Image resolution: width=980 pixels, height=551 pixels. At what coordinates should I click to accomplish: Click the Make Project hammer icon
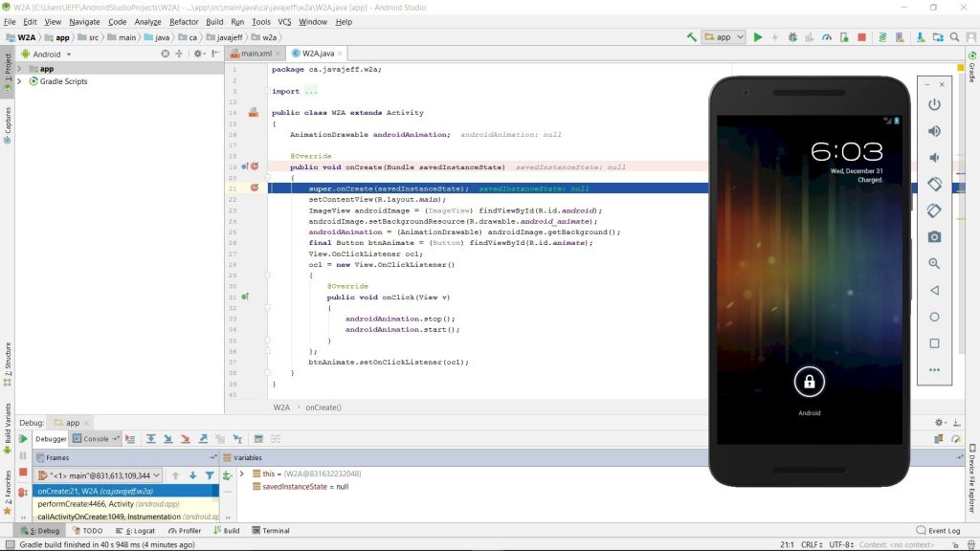[x=691, y=37]
